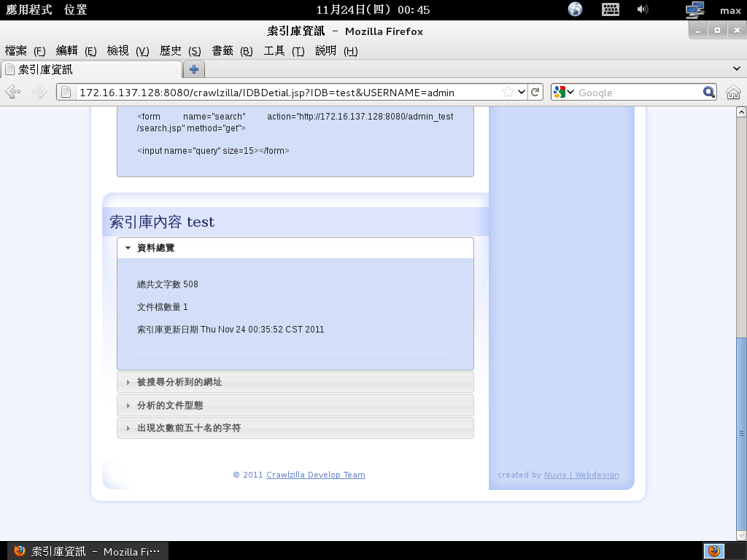
Task: Open the volume control in system tray
Action: click(643, 9)
